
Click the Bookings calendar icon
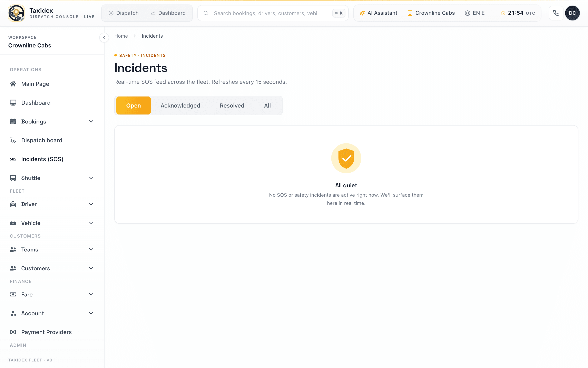(x=13, y=121)
